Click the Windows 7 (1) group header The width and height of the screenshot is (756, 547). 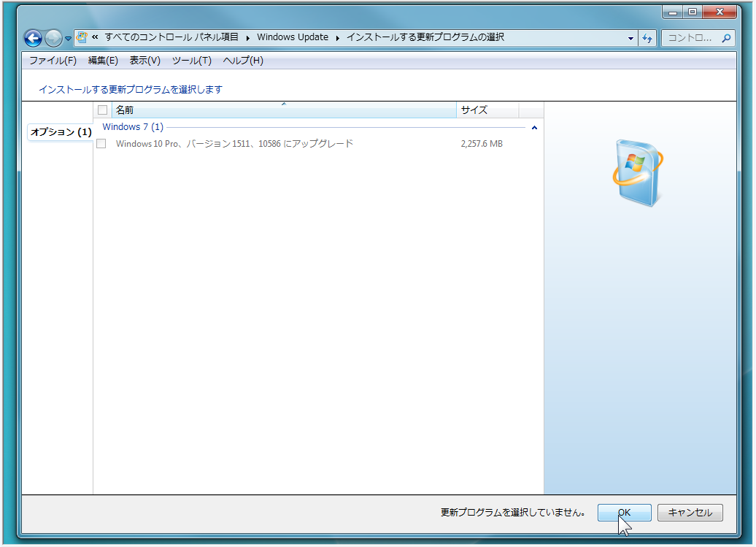(x=133, y=127)
